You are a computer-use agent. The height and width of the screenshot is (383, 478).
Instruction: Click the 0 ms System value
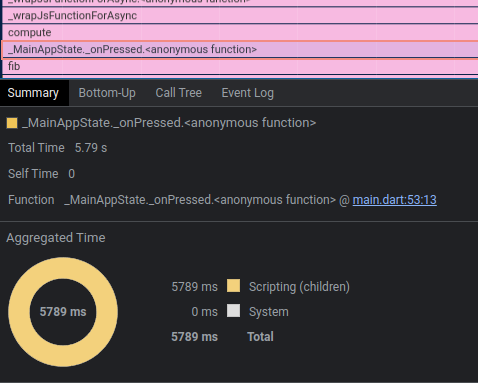pyautogui.click(x=204, y=312)
